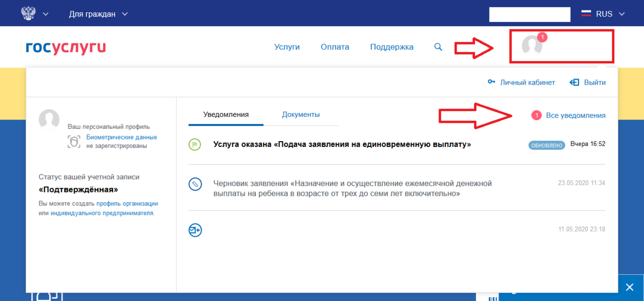
Task: Open the search magnifier icon
Action: 438,47
